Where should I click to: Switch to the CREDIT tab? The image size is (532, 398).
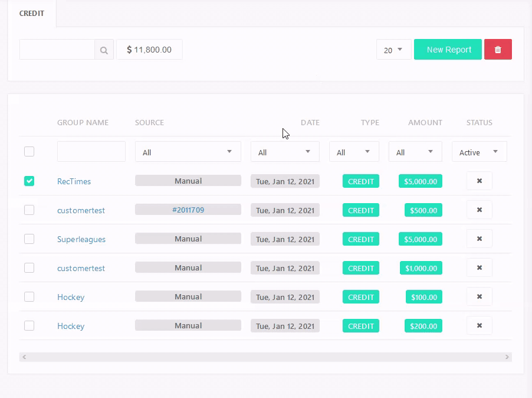click(x=32, y=14)
